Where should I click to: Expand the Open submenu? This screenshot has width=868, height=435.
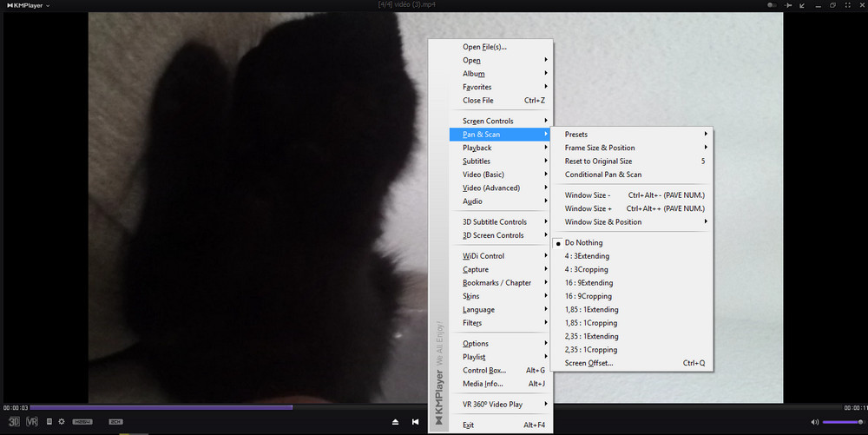501,60
